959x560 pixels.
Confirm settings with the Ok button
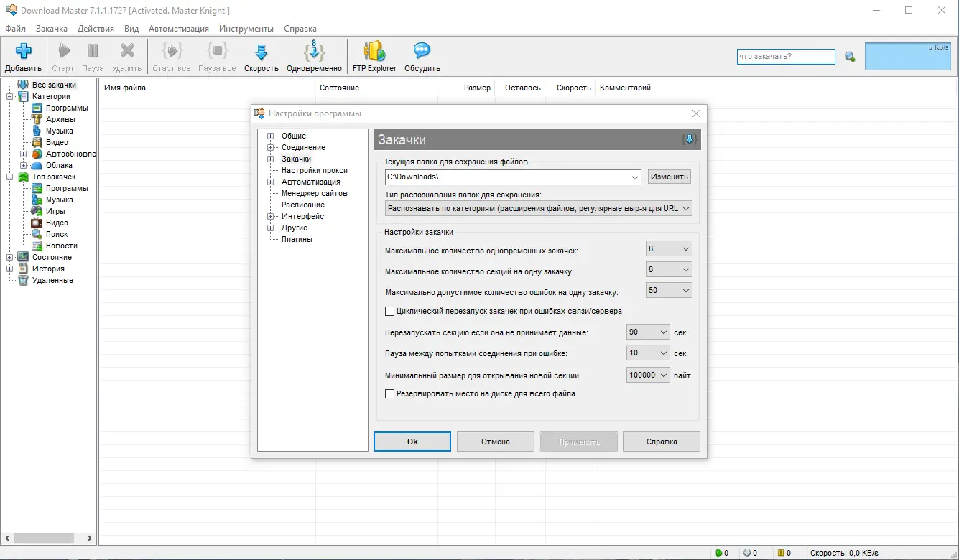(412, 442)
